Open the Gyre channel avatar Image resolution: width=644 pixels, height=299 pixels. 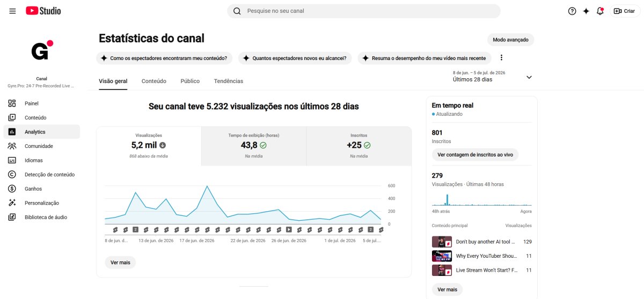coord(41,51)
